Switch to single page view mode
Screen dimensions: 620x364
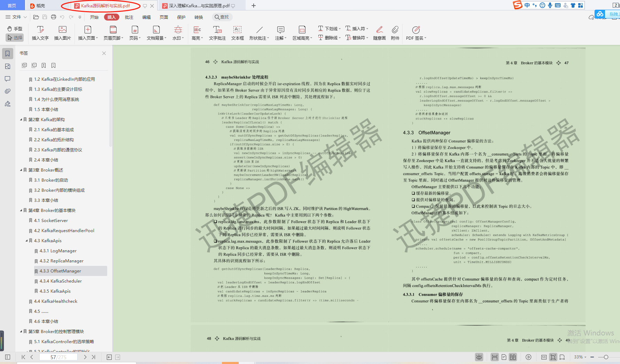(x=504, y=357)
